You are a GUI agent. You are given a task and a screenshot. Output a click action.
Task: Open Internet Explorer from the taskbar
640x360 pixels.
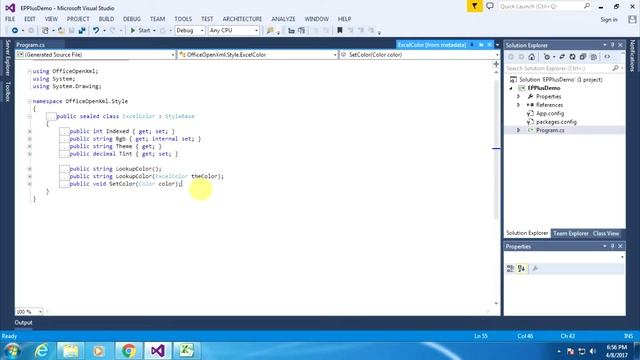[41, 351]
